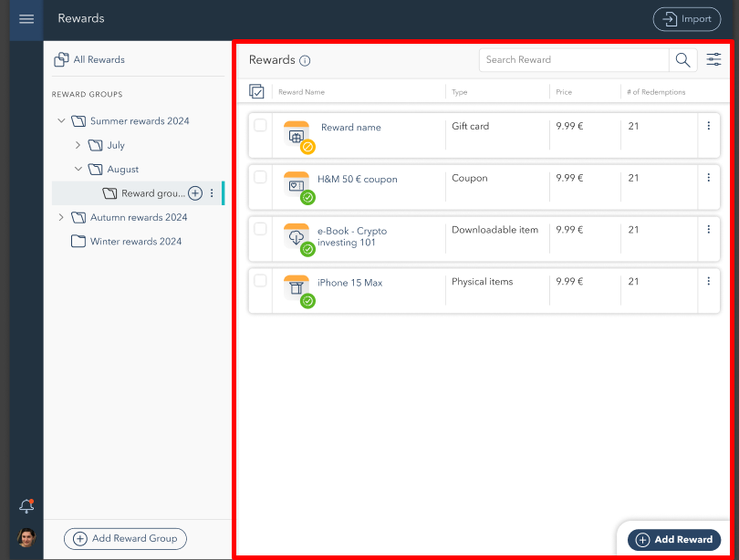Click the Import button
739x560 pixels.
[687, 19]
